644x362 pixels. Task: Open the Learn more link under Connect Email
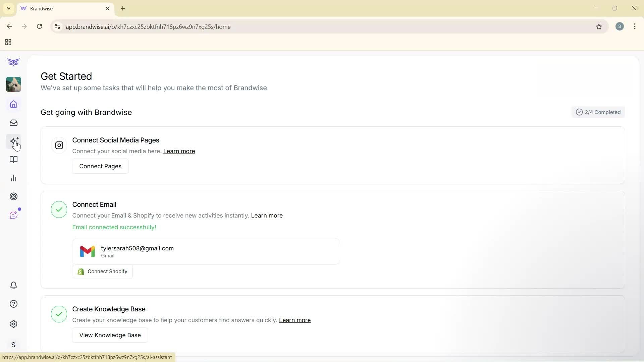267,216
